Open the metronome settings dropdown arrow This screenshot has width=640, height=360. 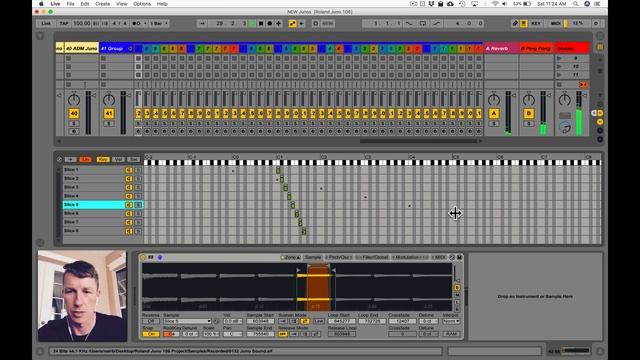(144, 24)
